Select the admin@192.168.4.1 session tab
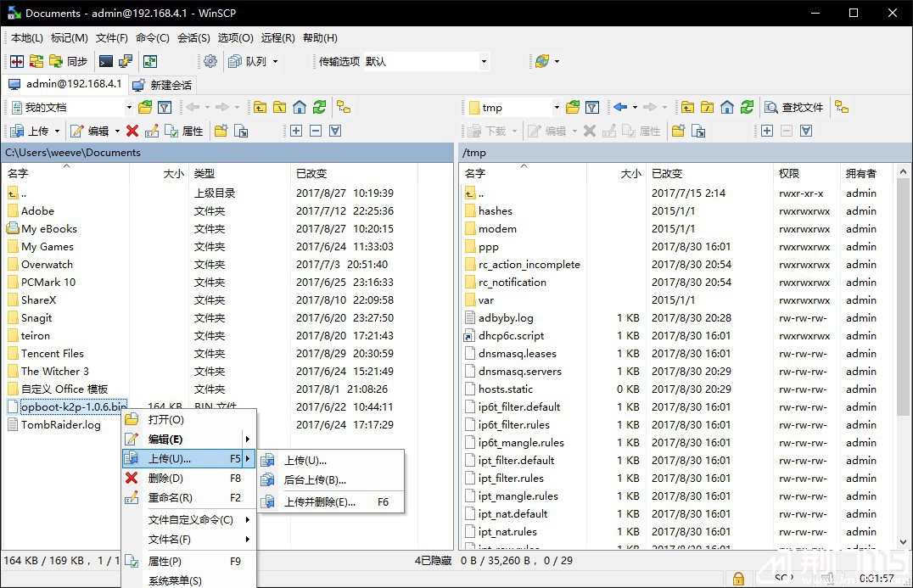Viewport: 913px width, 588px height. 66,84
